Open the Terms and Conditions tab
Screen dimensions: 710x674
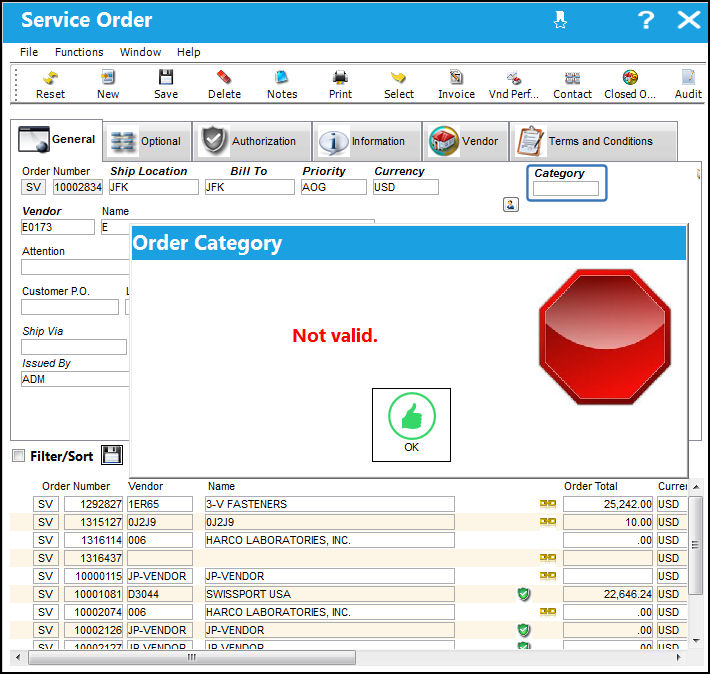[594, 141]
